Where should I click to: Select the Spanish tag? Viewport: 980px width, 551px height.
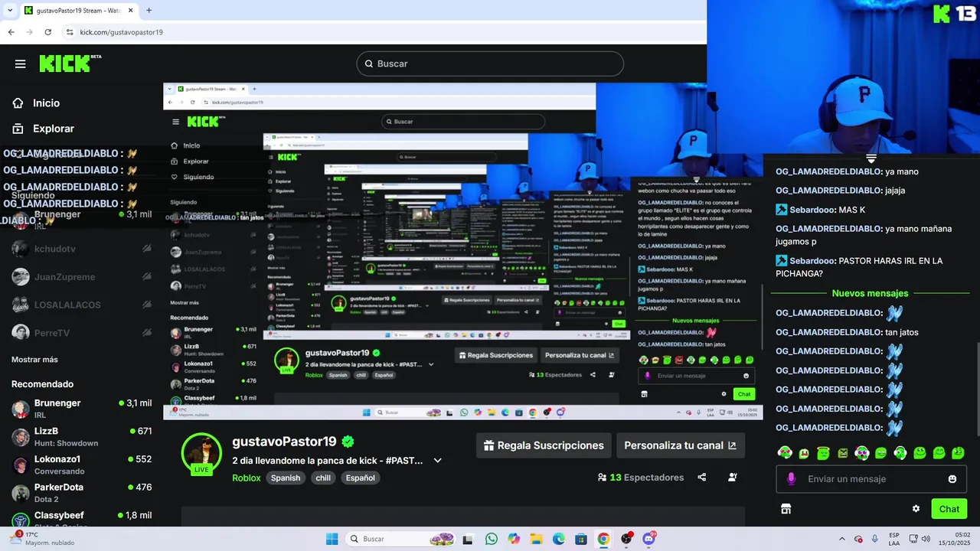286,478
